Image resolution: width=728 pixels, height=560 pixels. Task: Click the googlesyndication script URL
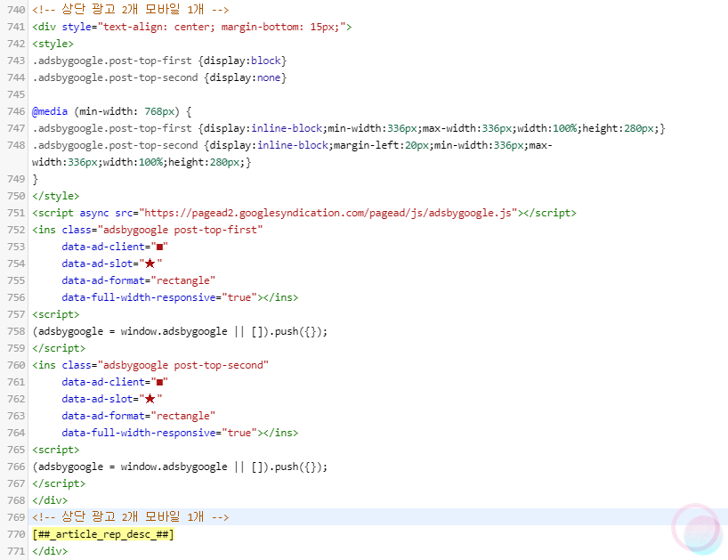click(328, 213)
